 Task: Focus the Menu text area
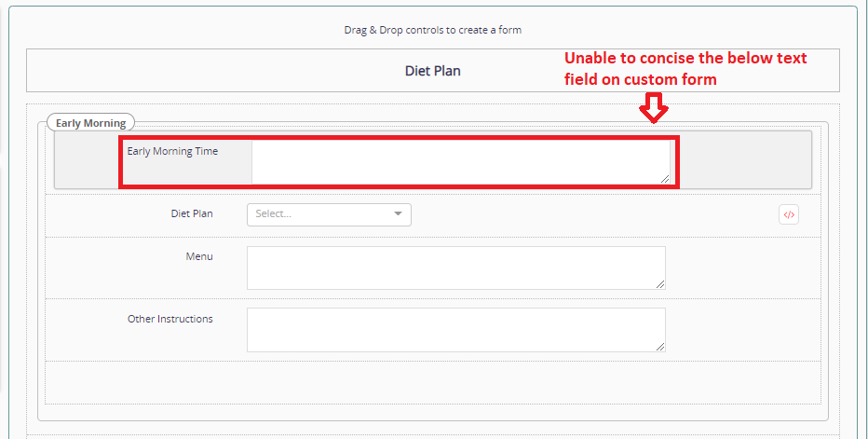[455, 268]
